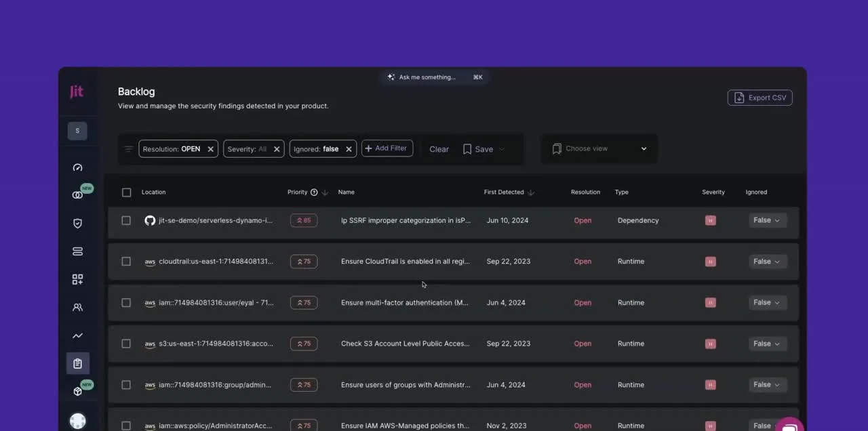Image resolution: width=868 pixels, height=431 pixels.
Task: Open the chat widget bubble
Action: click(789, 426)
